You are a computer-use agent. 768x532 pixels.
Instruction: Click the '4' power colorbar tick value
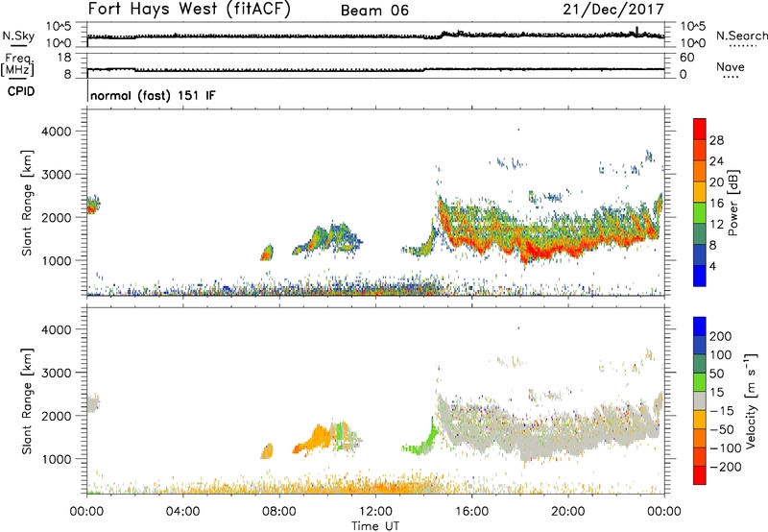(x=712, y=266)
